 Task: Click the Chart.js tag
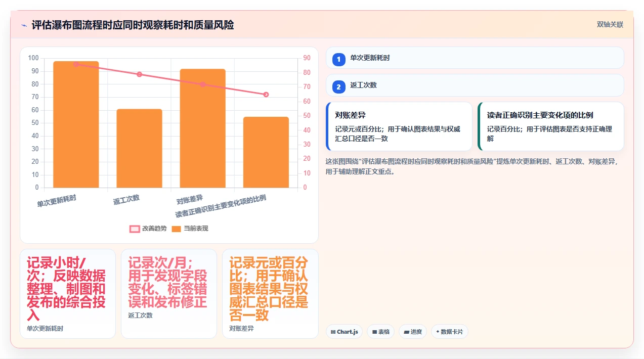[x=344, y=332]
